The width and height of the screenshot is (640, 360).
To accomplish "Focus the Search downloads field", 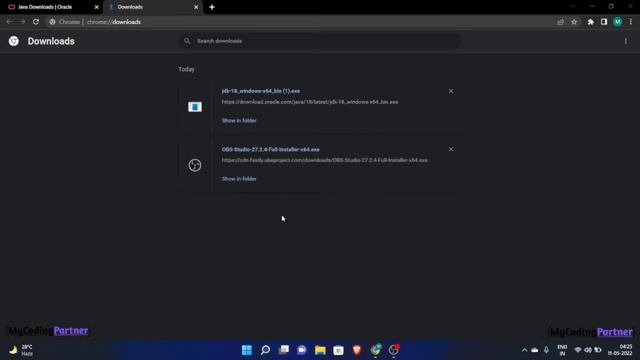I will [320, 41].
